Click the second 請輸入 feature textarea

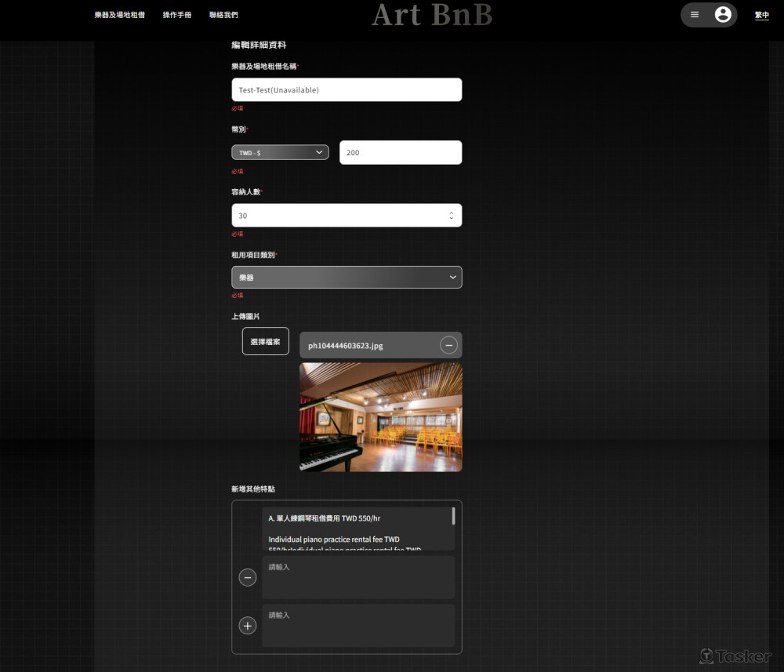point(358,577)
